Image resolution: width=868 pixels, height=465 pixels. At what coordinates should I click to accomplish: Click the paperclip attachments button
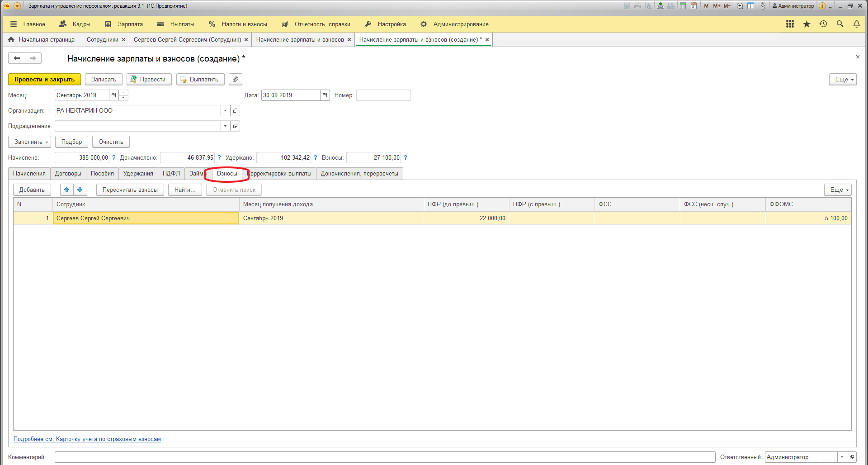pyautogui.click(x=236, y=79)
